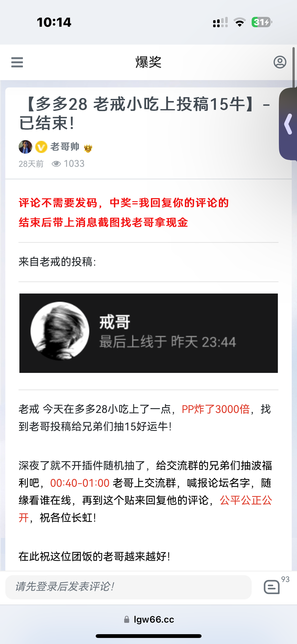
Task: Tap the 28天前 post timestamp
Action: (x=31, y=164)
